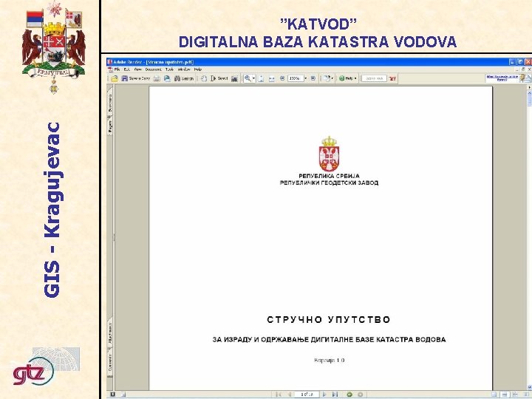
Task: Switch to Single Page layout
Action: pos(494,395)
